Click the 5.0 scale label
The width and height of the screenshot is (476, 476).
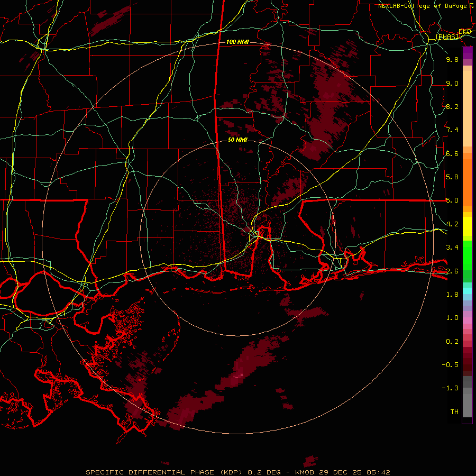(x=452, y=200)
